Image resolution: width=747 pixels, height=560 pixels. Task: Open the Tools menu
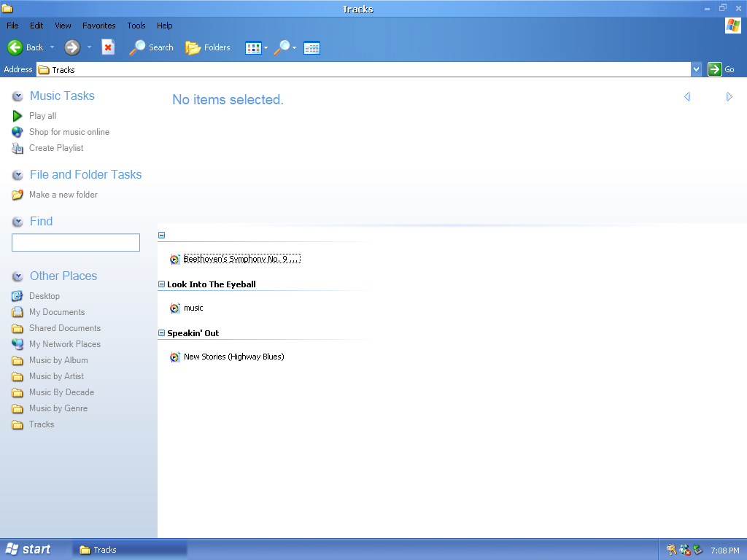(136, 26)
